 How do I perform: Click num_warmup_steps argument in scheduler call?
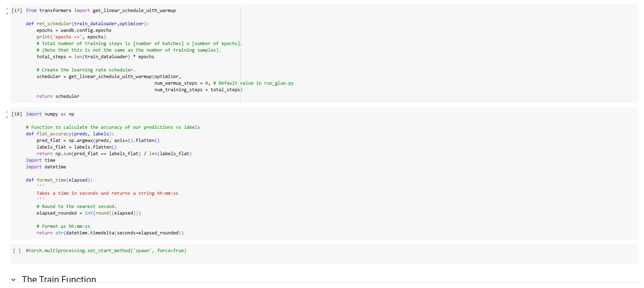[x=176, y=83]
